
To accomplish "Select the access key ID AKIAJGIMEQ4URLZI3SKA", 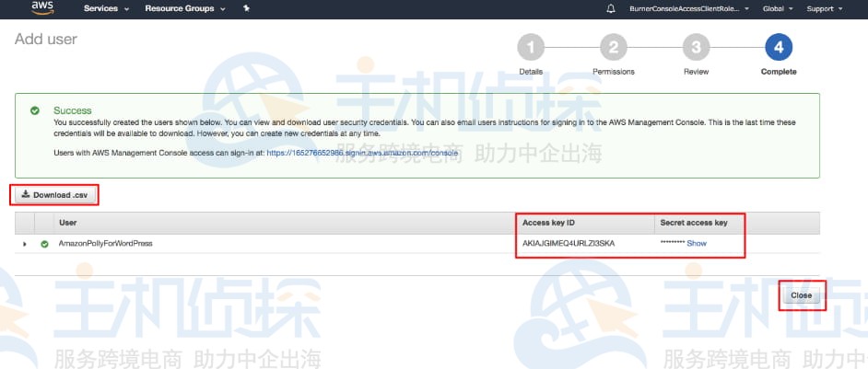I will pyautogui.click(x=569, y=244).
